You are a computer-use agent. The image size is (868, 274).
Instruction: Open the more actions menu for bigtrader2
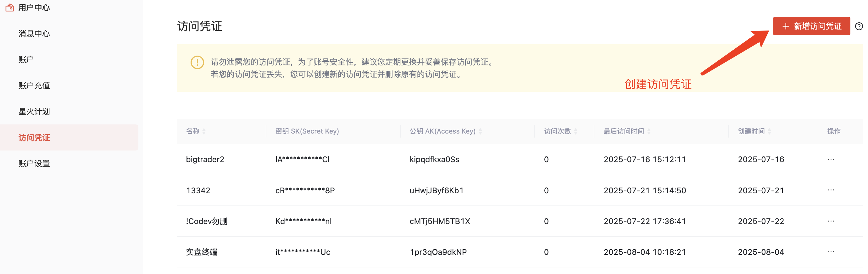pos(831,159)
